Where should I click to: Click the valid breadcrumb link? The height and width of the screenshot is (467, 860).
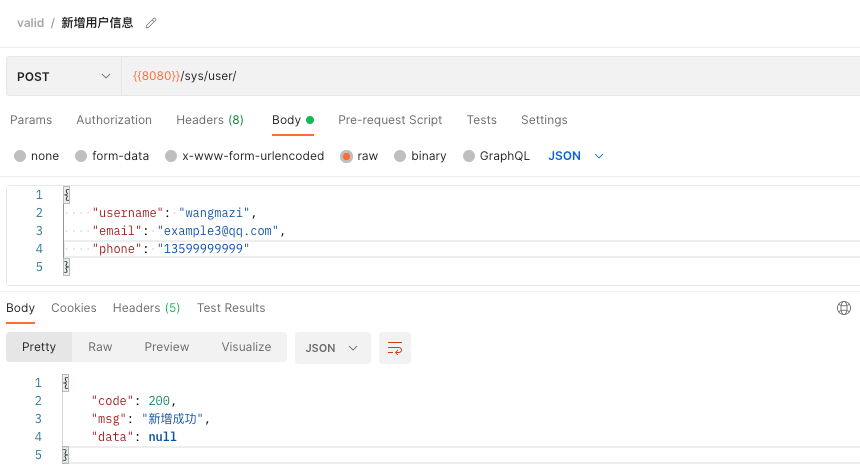(30, 23)
